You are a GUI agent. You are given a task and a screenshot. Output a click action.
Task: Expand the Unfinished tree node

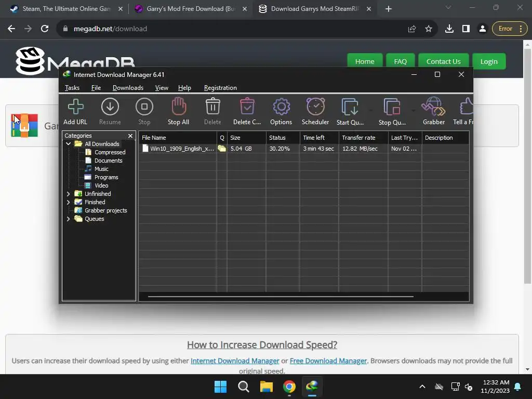68,194
